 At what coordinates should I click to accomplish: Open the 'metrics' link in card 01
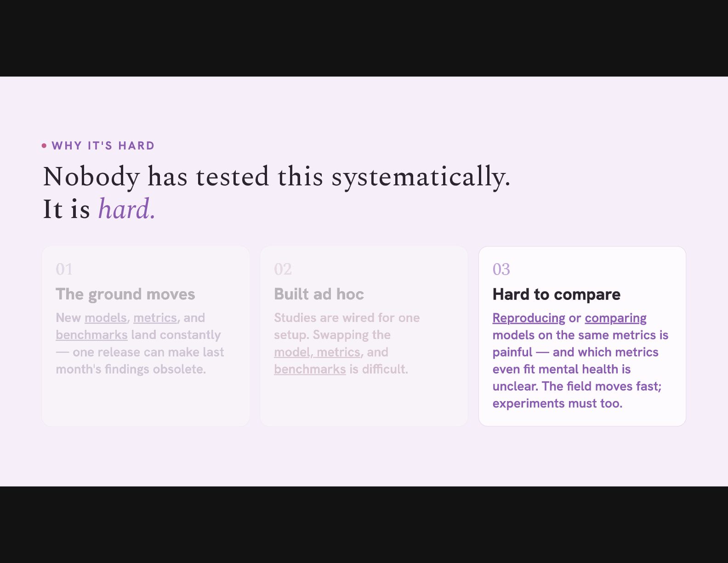pos(155,318)
